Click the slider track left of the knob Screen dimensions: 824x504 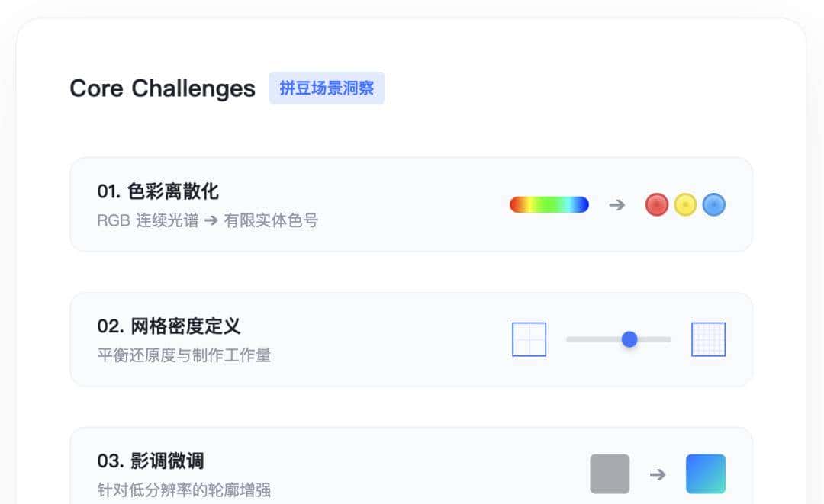[595, 339]
